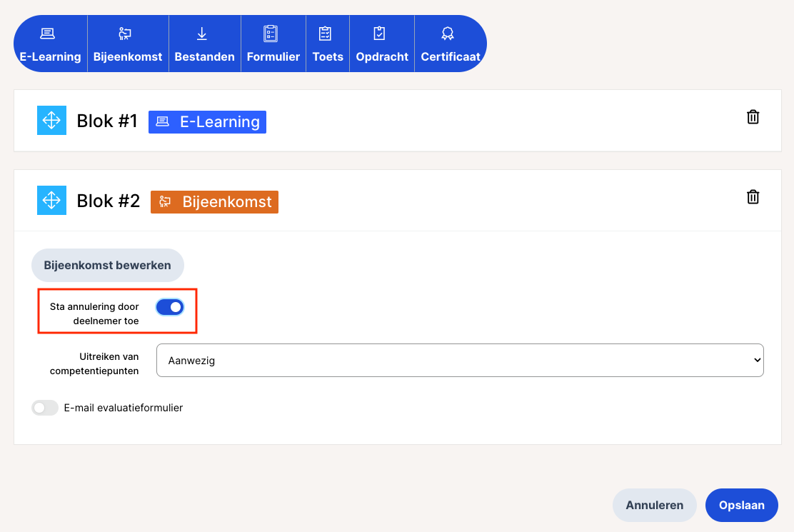Delete Blok #2 with the trash icon
Image resolution: width=794 pixels, height=532 pixels.
pos(753,197)
